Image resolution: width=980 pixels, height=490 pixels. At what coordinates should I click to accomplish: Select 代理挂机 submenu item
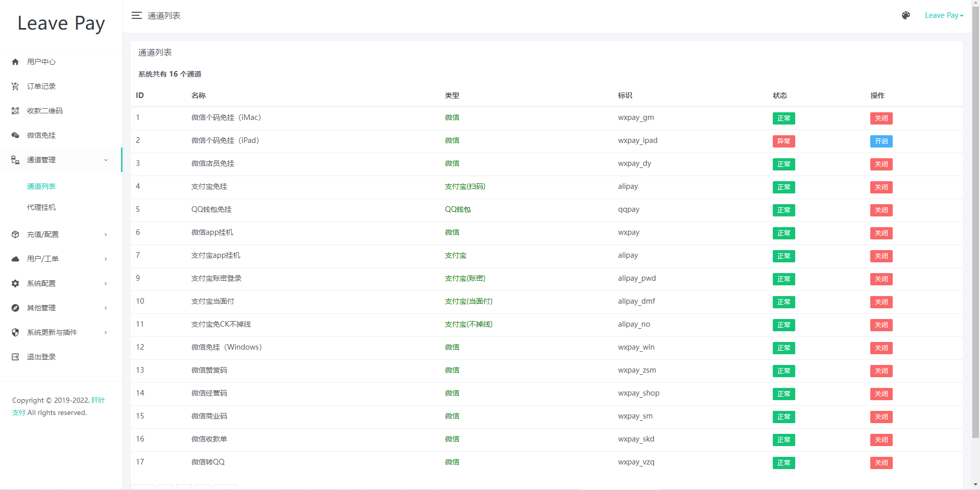click(41, 207)
